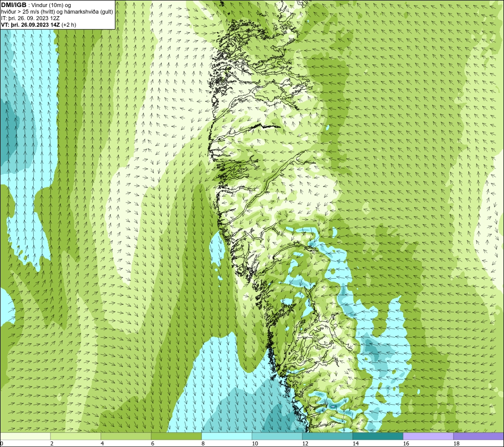Click the 8–10 m/s light cyan legend band

227,436
